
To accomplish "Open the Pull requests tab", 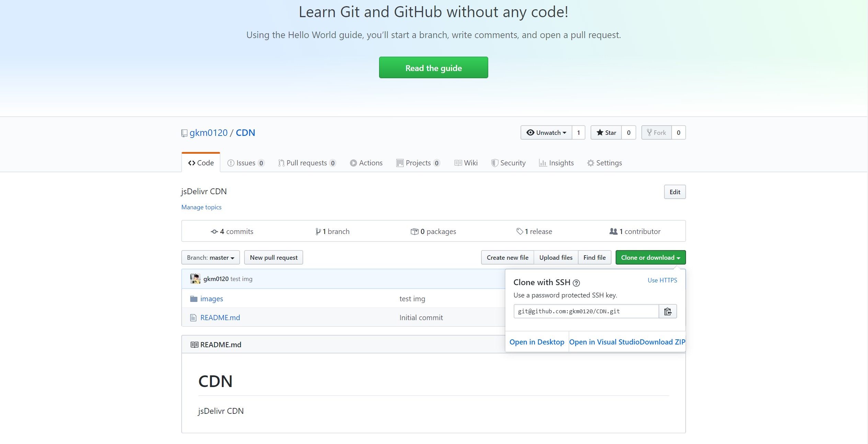I will click(307, 163).
